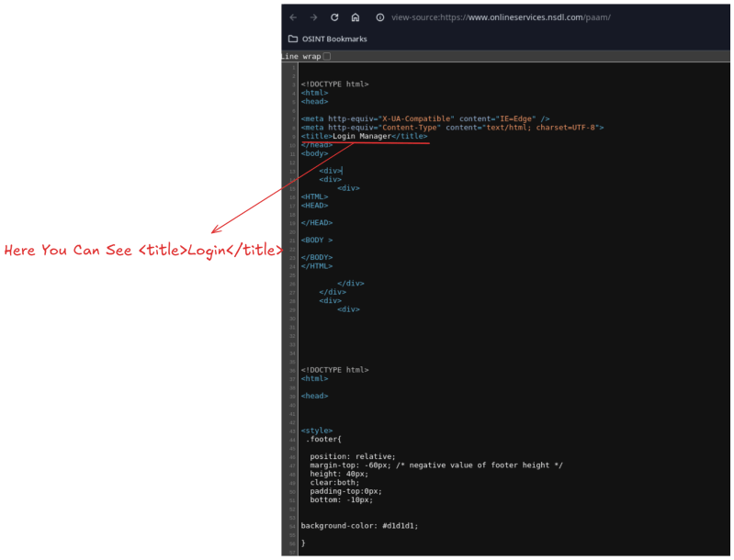Click the '</BODY>' closing tag line
This screenshot has height=560, width=734.
[317, 257]
